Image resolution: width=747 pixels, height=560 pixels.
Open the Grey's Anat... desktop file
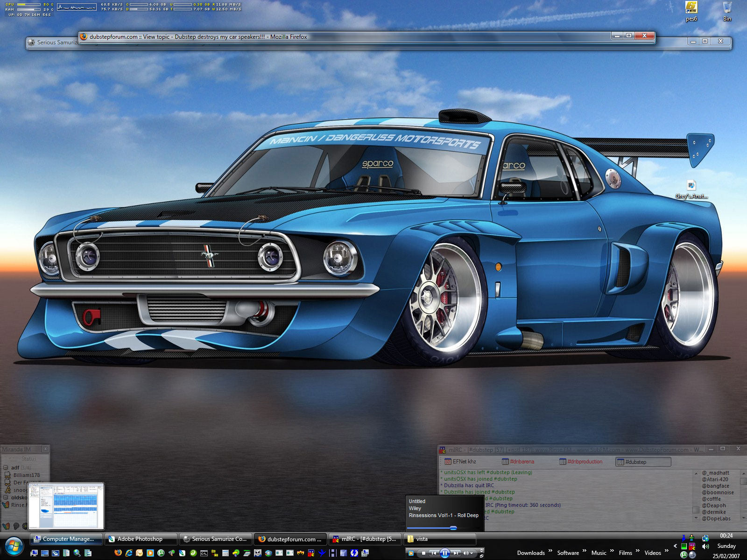pos(691,186)
